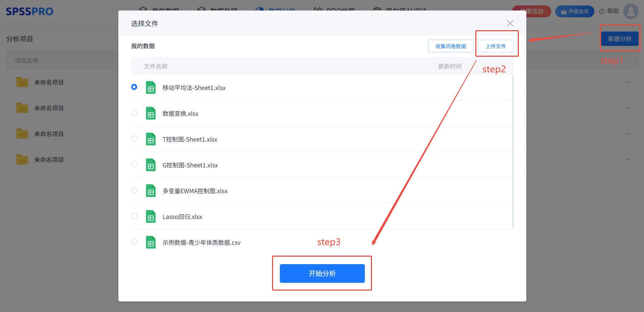644x312 pixels.
Task: Click the SPSSPRO logo
Action: point(30,12)
